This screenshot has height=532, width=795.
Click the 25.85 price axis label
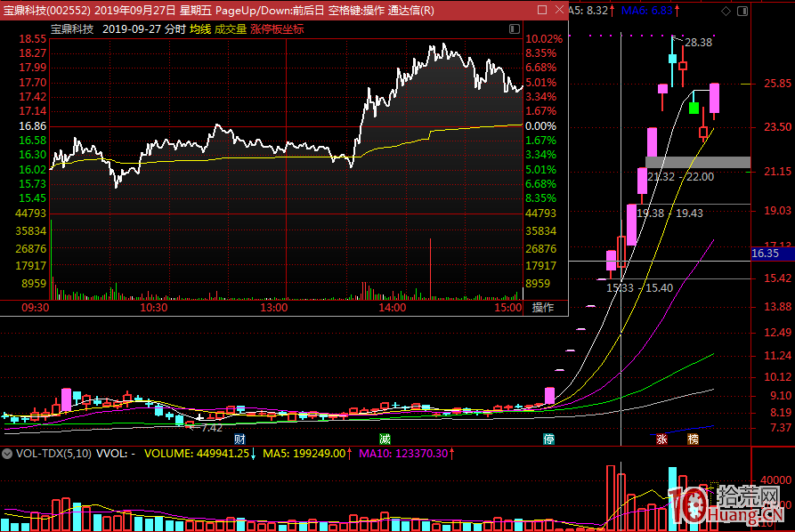(777, 84)
